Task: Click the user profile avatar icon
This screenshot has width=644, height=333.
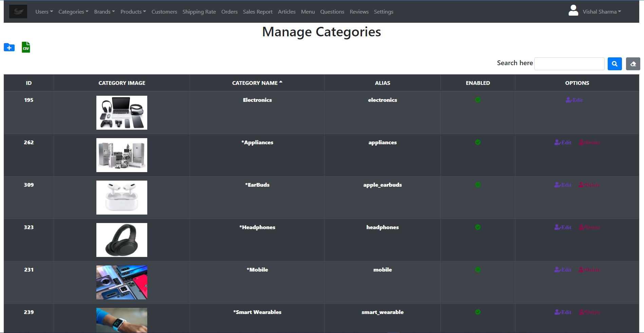Action: coord(573,11)
